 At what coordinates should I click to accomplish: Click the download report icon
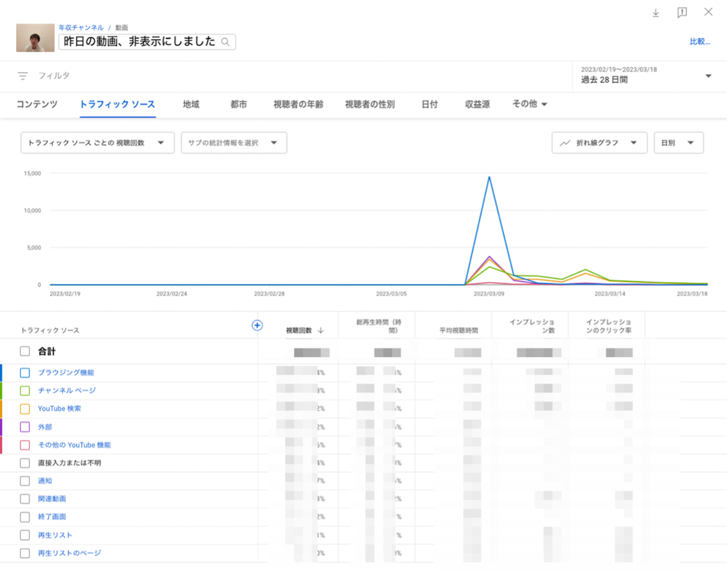point(655,13)
